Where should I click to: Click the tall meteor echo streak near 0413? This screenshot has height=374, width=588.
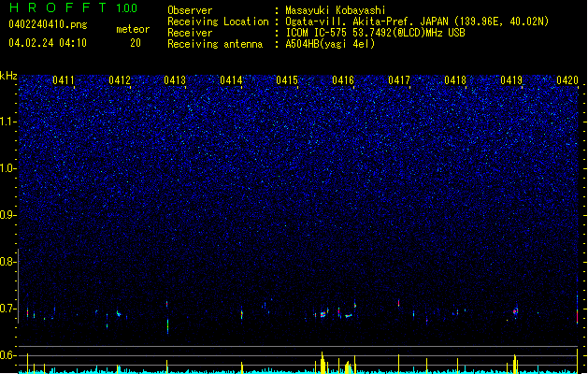[x=167, y=326]
